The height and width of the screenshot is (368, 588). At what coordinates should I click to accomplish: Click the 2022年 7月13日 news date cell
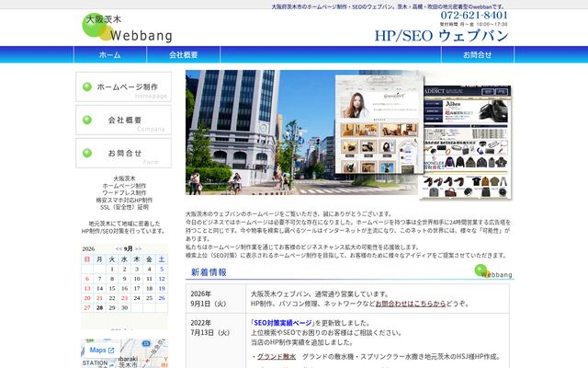(216, 340)
